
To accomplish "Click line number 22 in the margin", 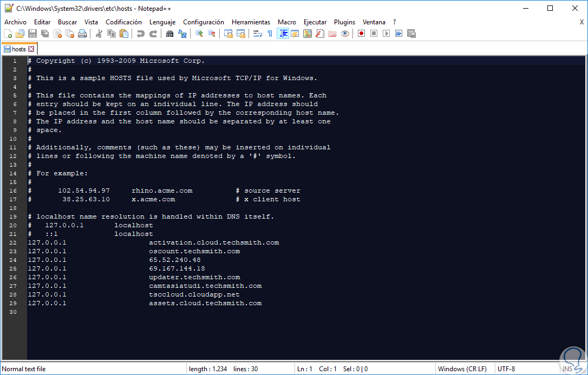I will click(x=13, y=243).
